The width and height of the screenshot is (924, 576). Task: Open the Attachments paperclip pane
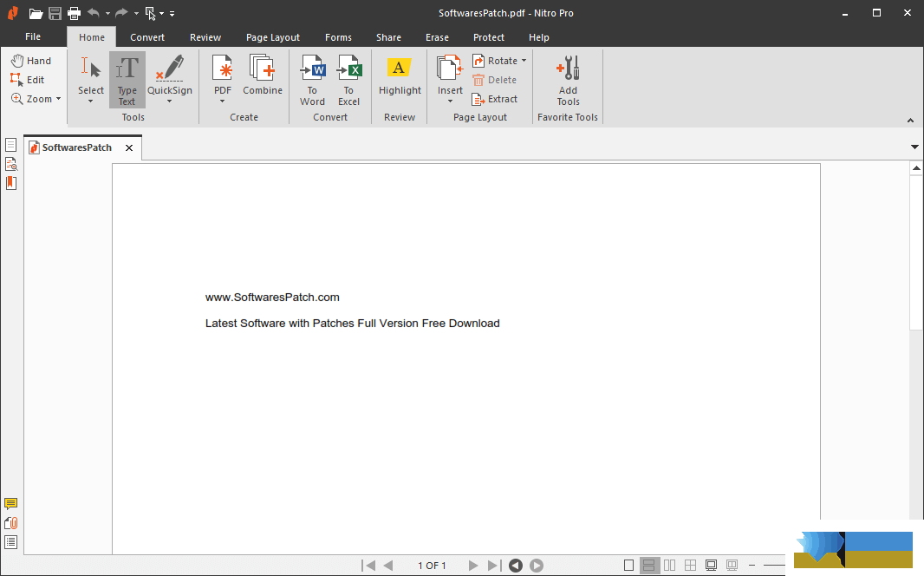point(10,523)
